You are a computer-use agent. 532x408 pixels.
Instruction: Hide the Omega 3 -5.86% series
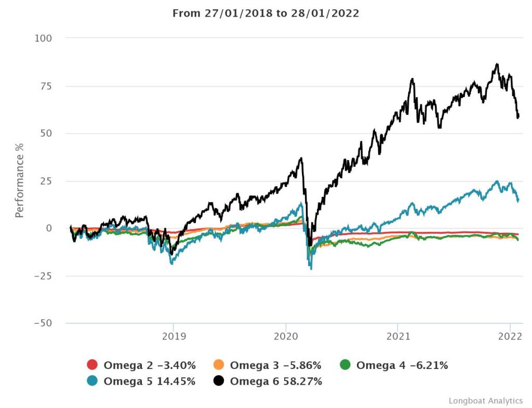(x=276, y=365)
